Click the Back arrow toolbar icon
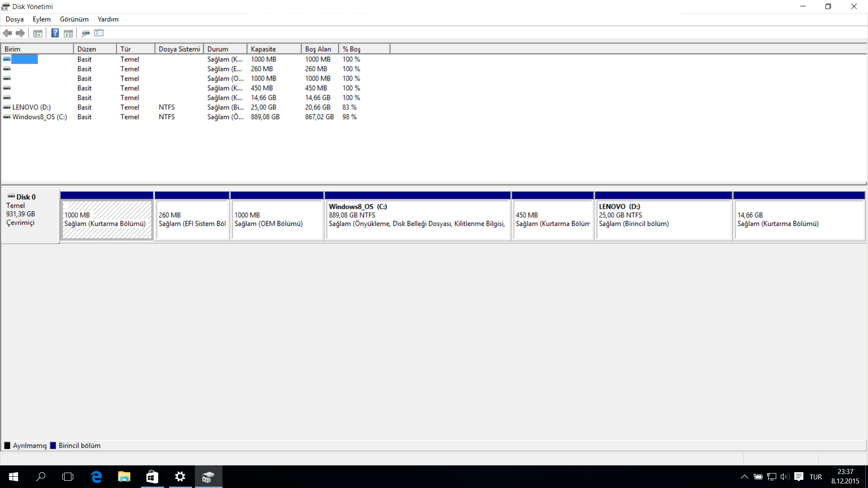 pyautogui.click(x=7, y=33)
